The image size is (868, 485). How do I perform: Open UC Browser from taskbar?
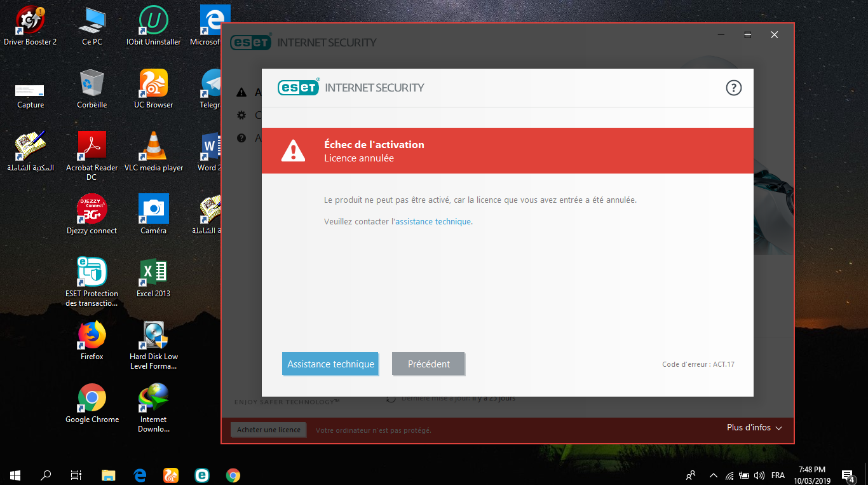171,475
